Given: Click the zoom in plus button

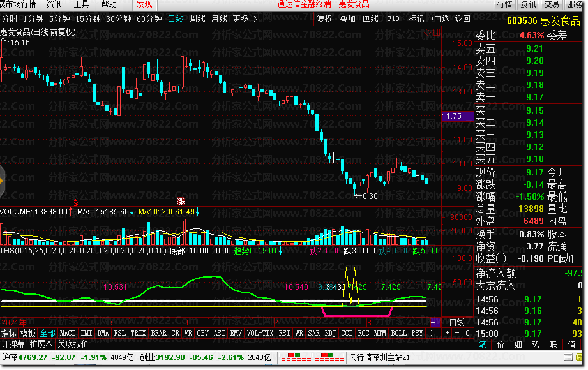Looking at the screenshot, I should click(x=447, y=333).
